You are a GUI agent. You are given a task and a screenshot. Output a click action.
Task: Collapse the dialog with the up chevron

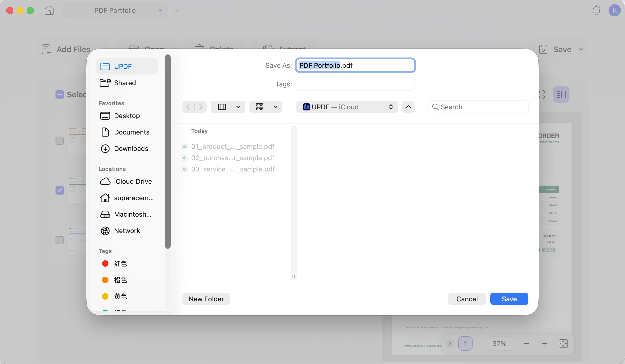click(408, 107)
